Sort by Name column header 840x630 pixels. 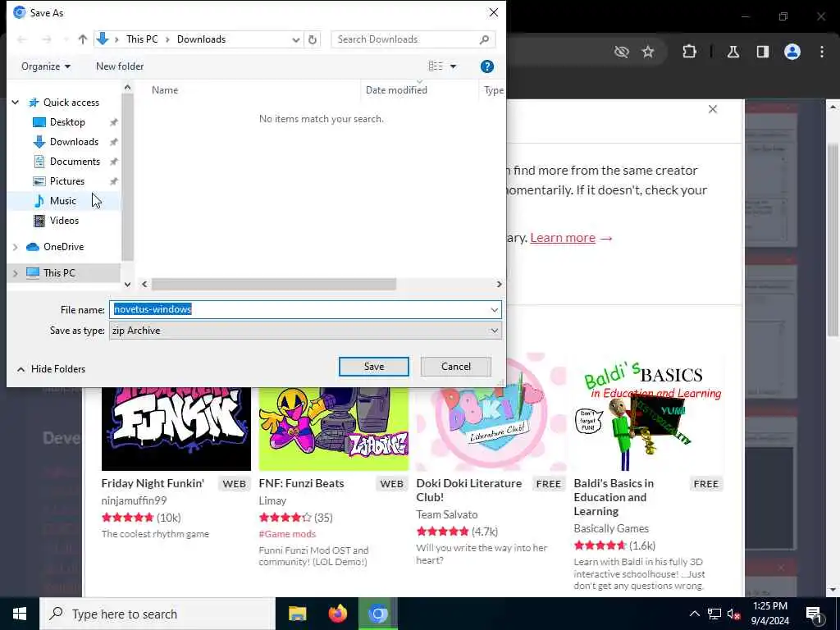pos(164,90)
